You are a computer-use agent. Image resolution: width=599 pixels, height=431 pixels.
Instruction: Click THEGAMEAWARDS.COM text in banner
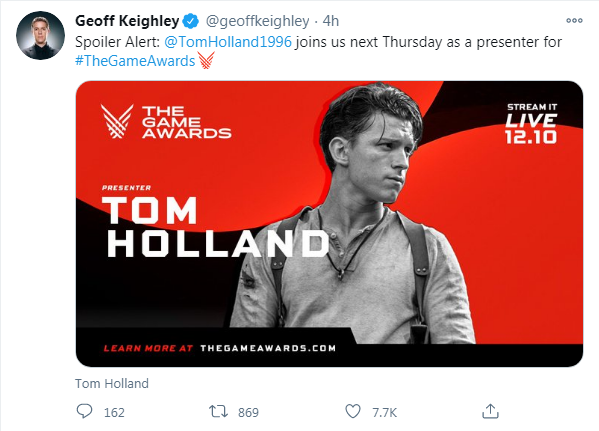[268, 348]
